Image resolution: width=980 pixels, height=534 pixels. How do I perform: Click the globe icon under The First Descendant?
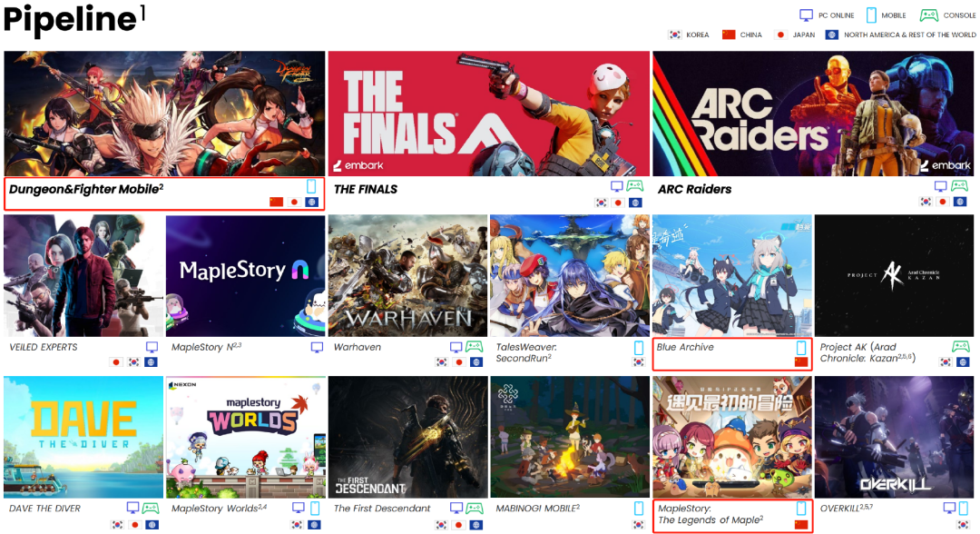coord(476,525)
